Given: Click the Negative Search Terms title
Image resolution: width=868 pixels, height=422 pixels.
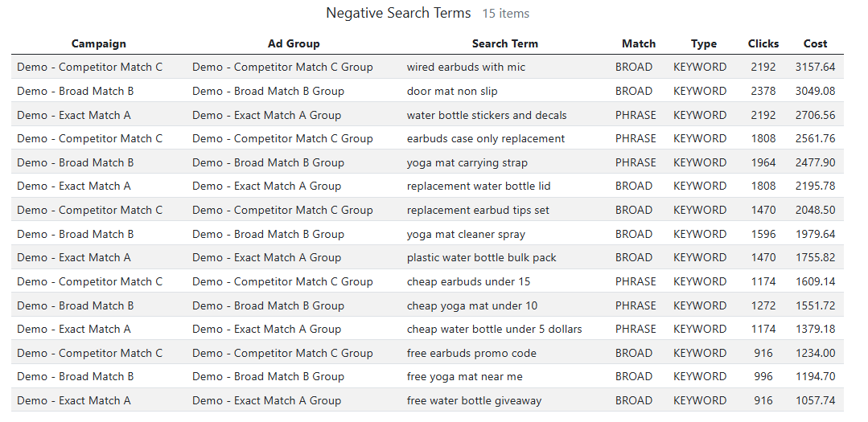Looking at the screenshot, I should click(398, 14).
